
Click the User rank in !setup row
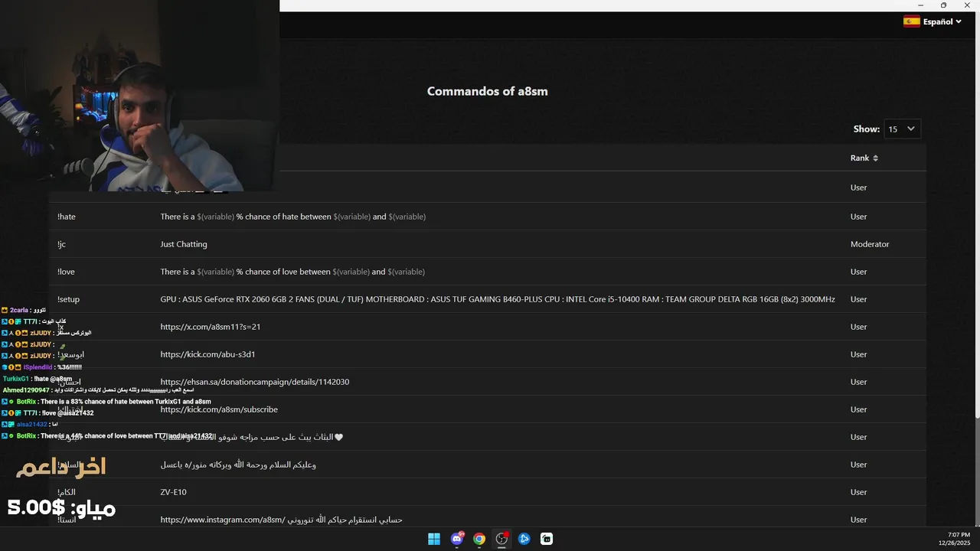858,299
